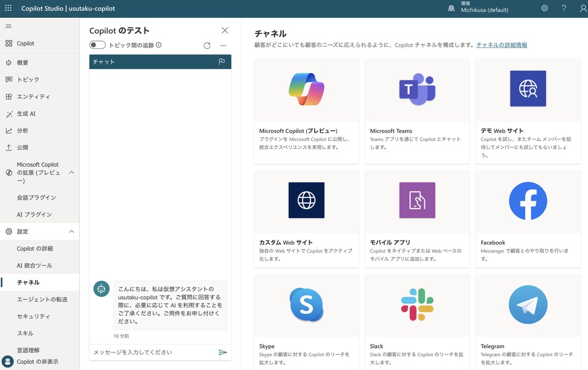Click the Michikusa (default) environment name
Image resolution: width=588 pixels, height=370 pixels.
(485, 10)
